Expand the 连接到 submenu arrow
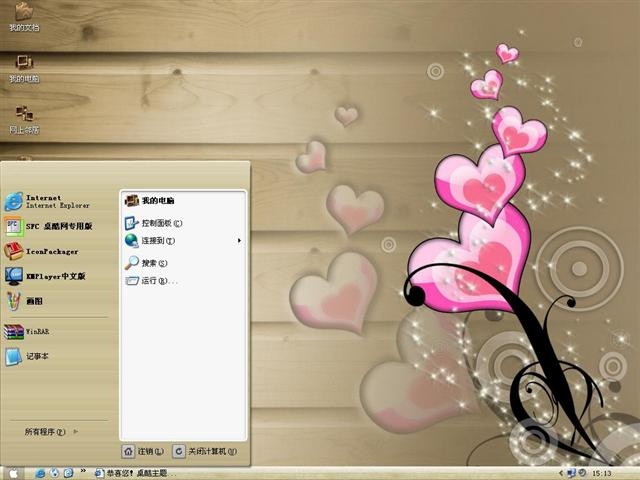640x480 pixels. 240,241
